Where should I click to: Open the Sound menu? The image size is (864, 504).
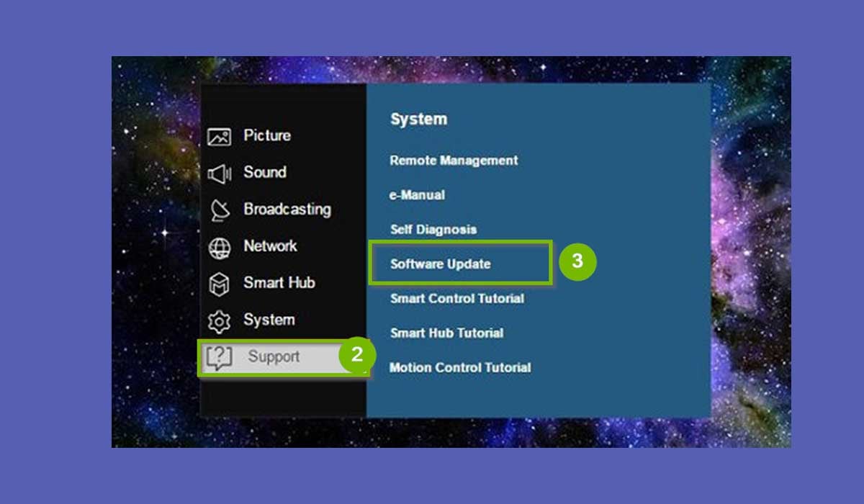click(264, 172)
